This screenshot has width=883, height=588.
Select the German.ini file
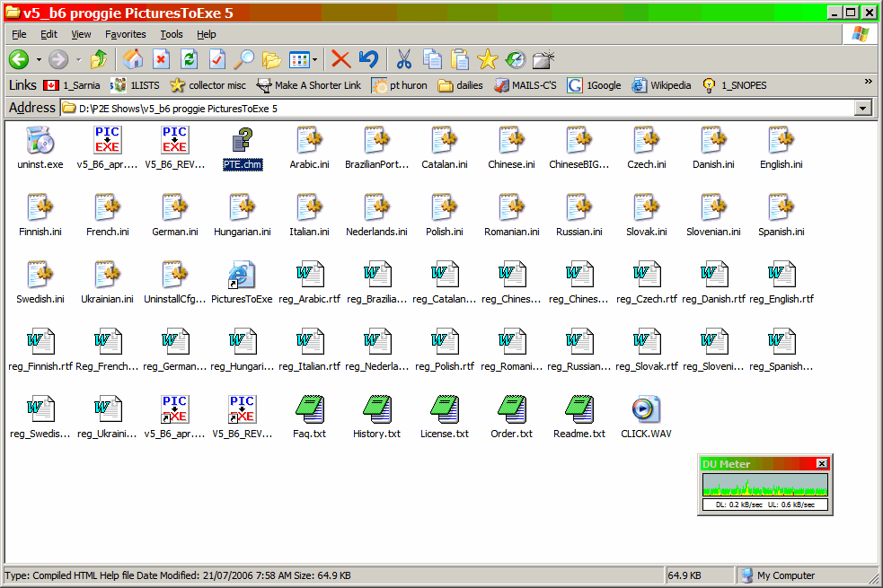175,215
